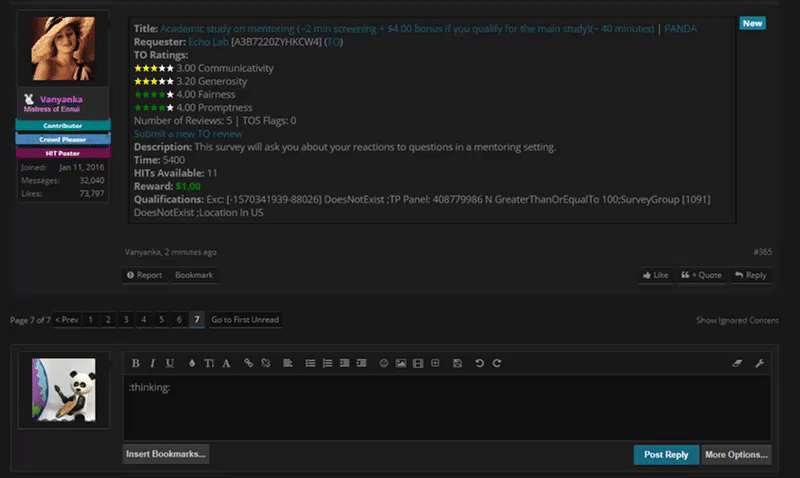The height and width of the screenshot is (478, 800).
Task: Go to page 3
Action: click(126, 320)
